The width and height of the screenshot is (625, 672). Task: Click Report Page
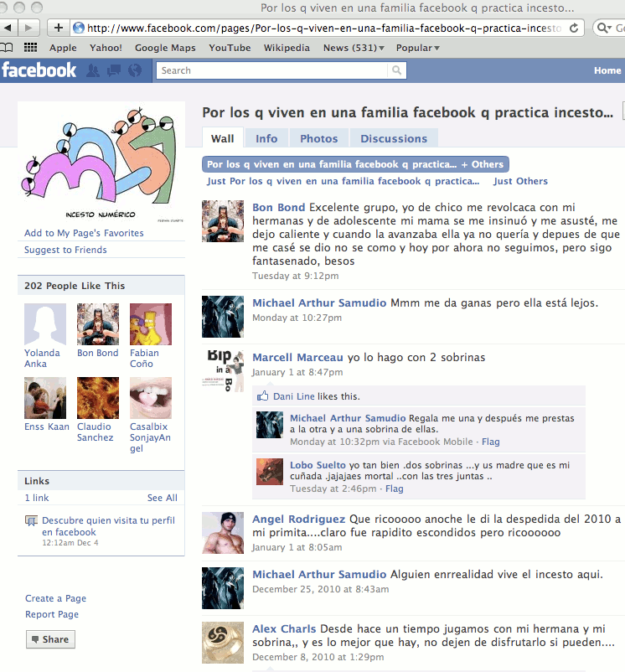(x=52, y=614)
